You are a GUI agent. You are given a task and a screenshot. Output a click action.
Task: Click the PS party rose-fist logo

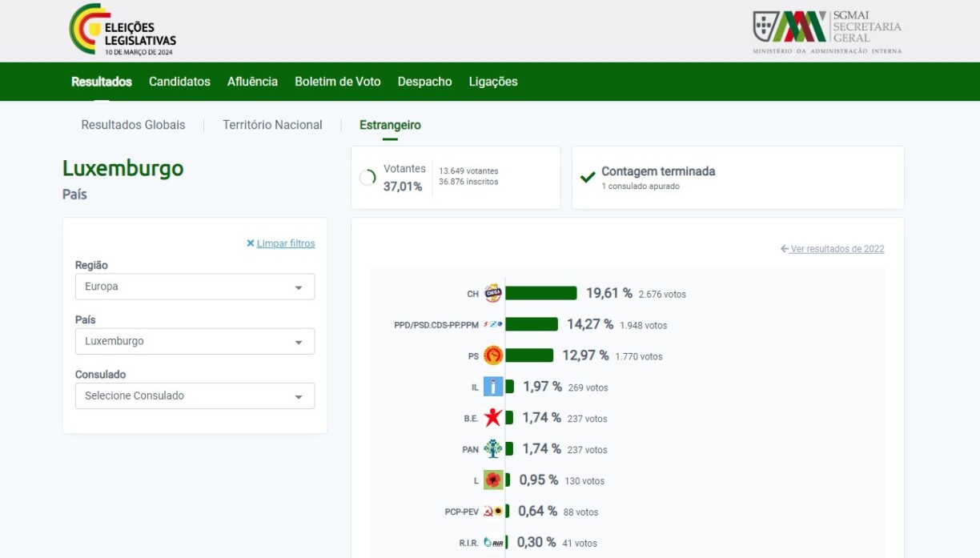[x=493, y=356]
